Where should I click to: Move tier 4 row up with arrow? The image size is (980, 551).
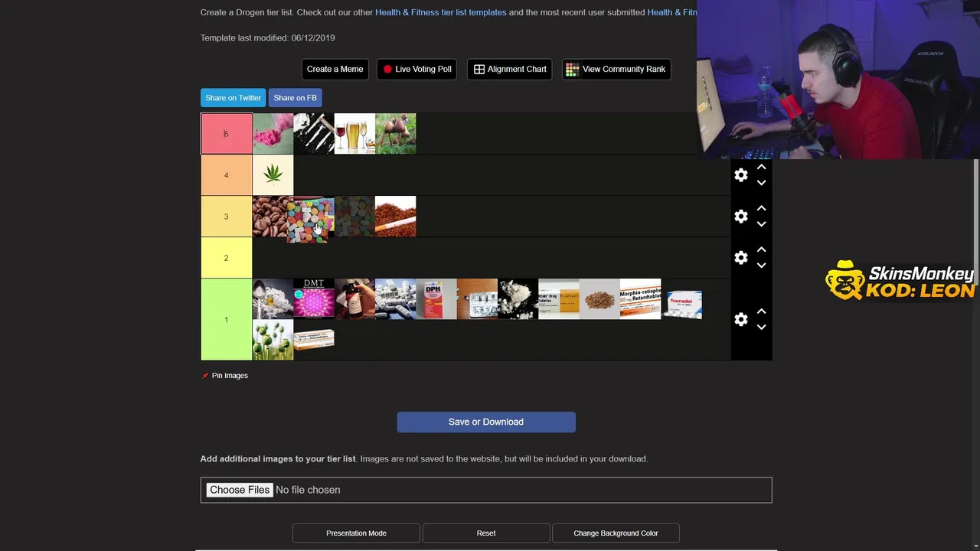tap(761, 167)
